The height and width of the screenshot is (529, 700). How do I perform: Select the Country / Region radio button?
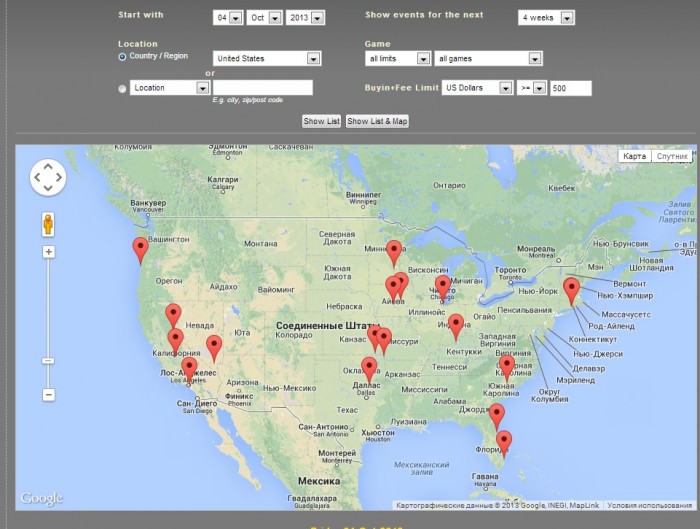[122, 57]
